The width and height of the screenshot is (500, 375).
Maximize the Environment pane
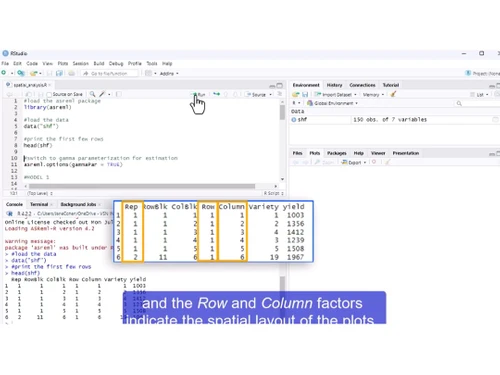[498, 86]
